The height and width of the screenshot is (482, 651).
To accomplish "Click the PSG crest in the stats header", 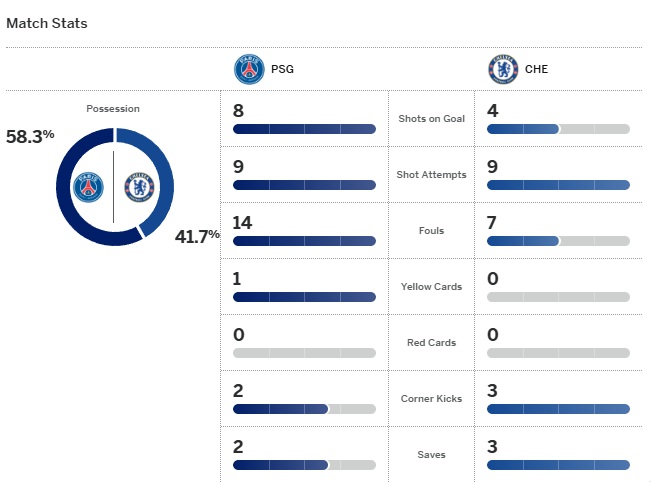I will click(249, 70).
